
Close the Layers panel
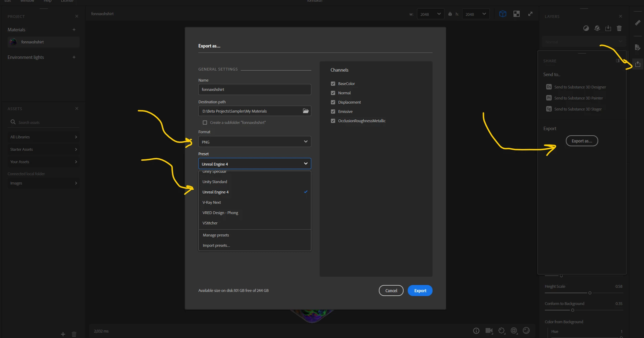point(621,16)
